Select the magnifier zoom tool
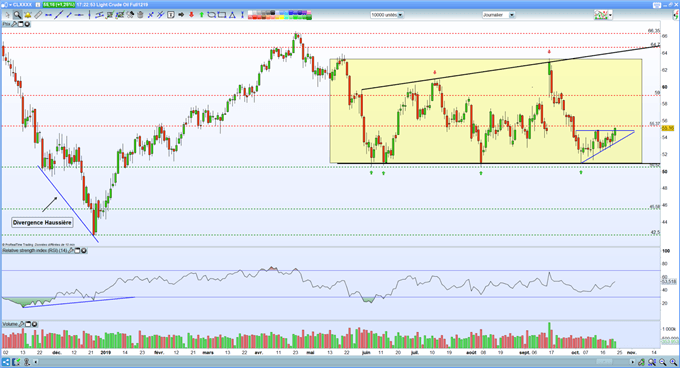 click(17, 15)
